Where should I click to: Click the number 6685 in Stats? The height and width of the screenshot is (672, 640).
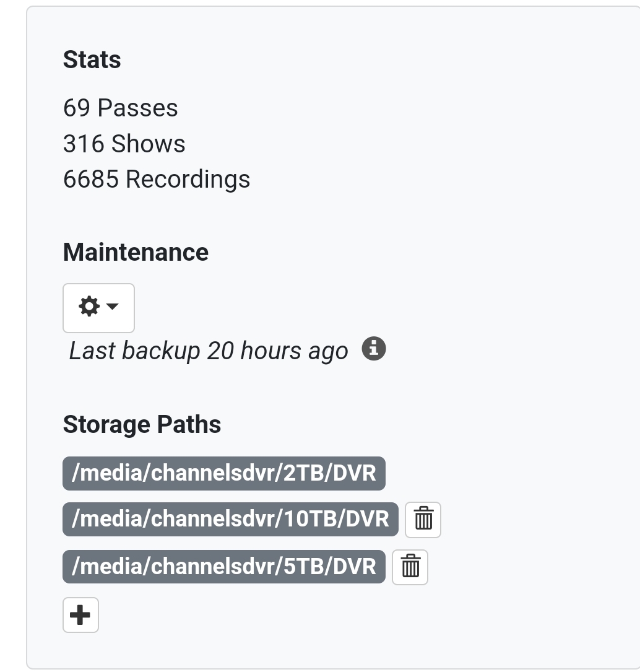click(90, 180)
